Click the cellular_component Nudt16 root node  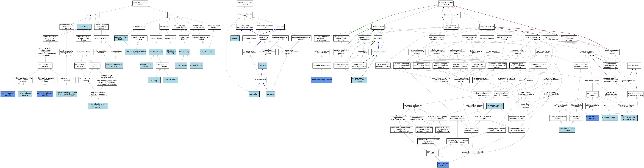point(245,3)
